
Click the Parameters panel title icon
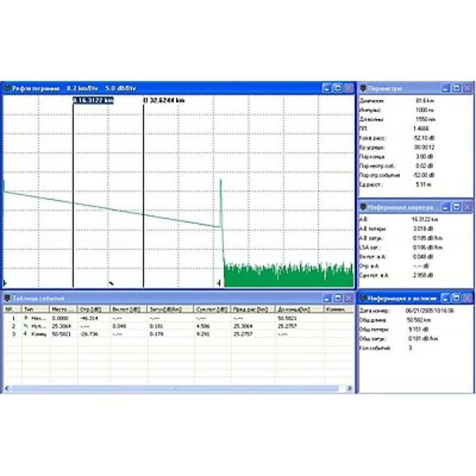[363, 88]
